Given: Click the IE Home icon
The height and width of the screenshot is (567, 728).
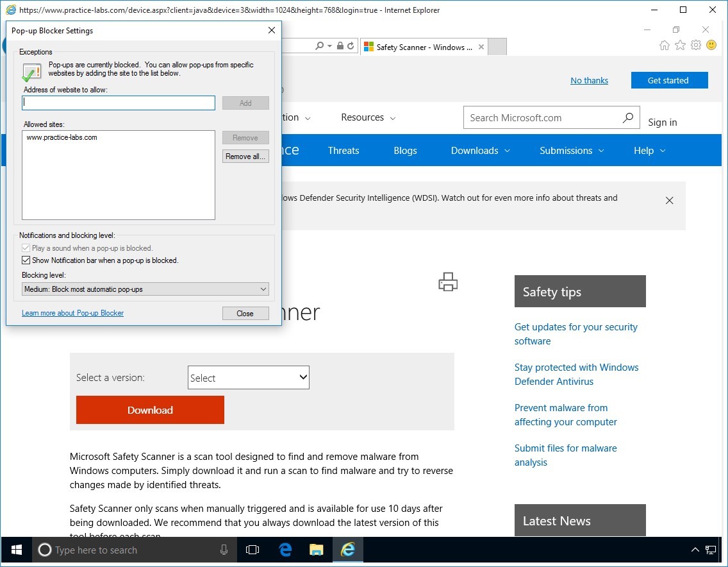Looking at the screenshot, I should click(665, 45).
